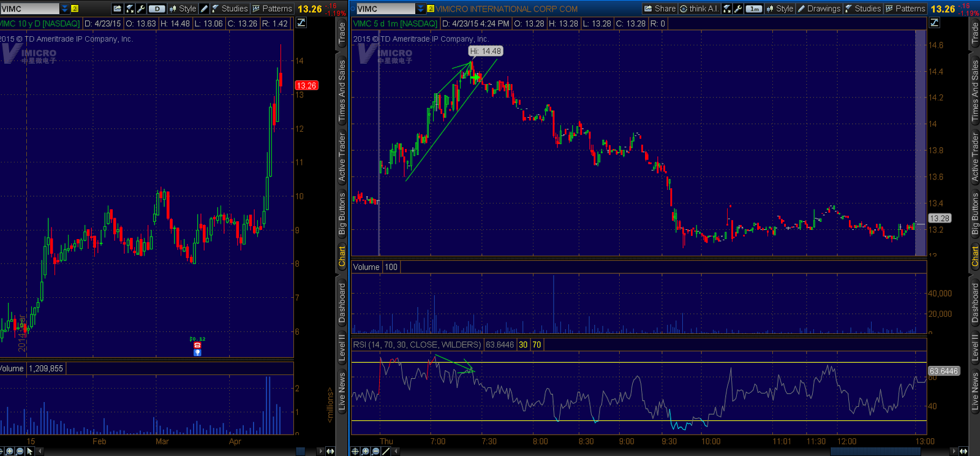Toggle the price-axis scale icon in right chart
The height and width of the screenshot is (456, 980).
934,23
